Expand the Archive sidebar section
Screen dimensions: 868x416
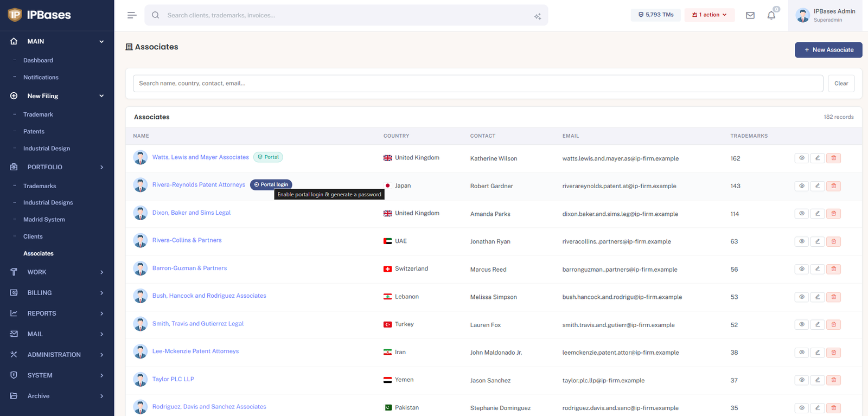pyautogui.click(x=57, y=396)
